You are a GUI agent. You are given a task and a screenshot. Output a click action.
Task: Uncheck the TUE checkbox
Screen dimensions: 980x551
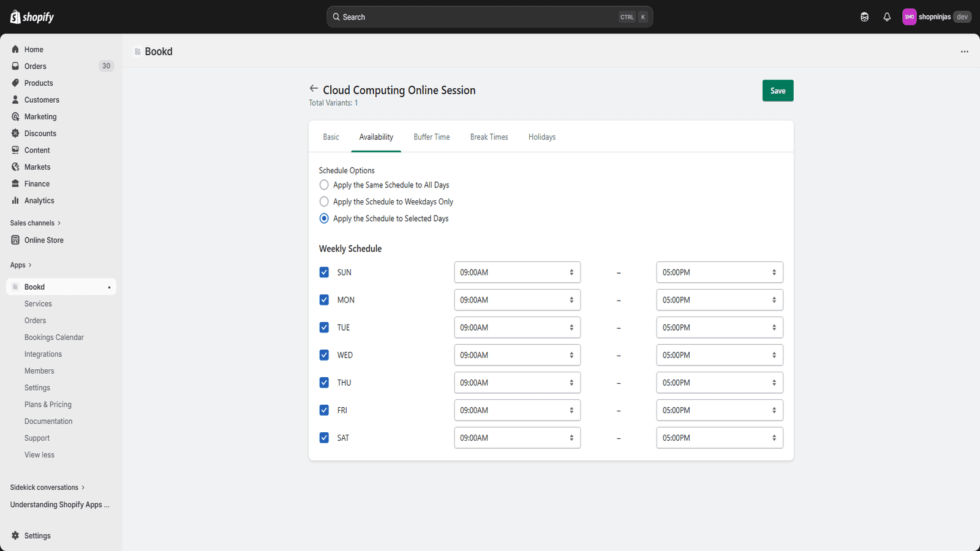[324, 328]
